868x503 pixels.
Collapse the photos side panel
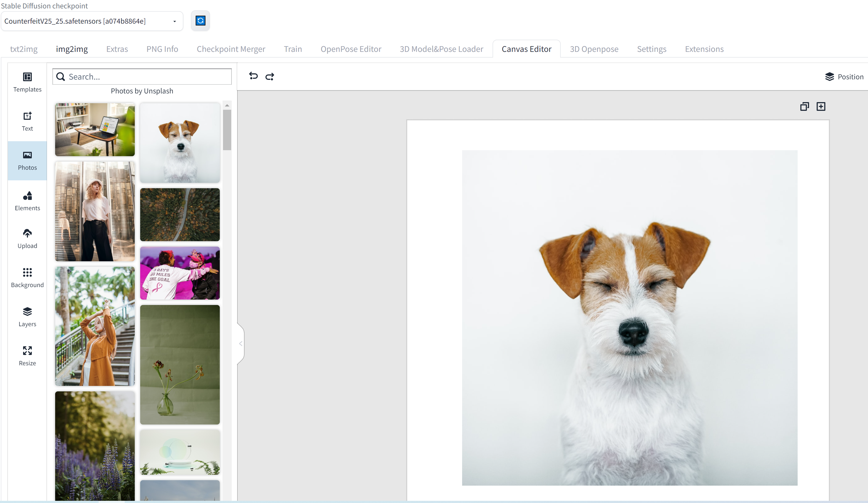tap(241, 343)
